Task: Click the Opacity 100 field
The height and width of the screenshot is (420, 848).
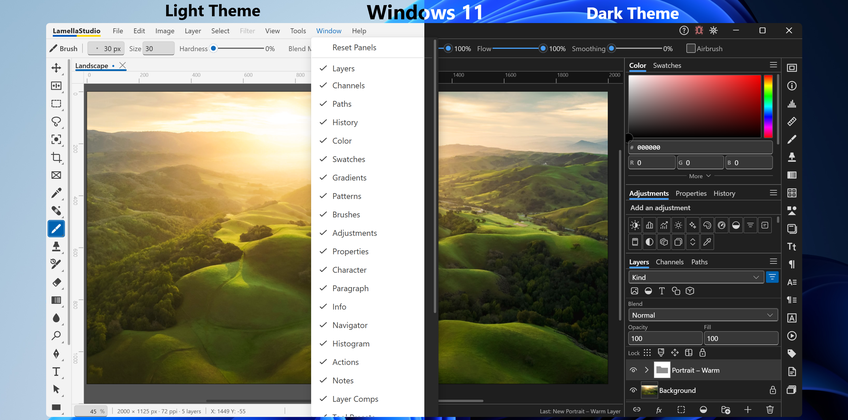Action: coord(665,338)
